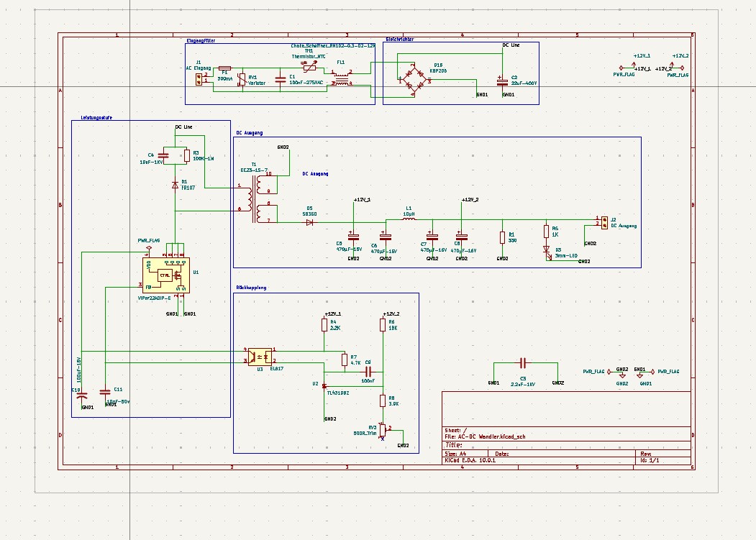Select the L1 inductor symbol
Image resolution: width=756 pixels, height=540 pixels.
click(x=409, y=219)
